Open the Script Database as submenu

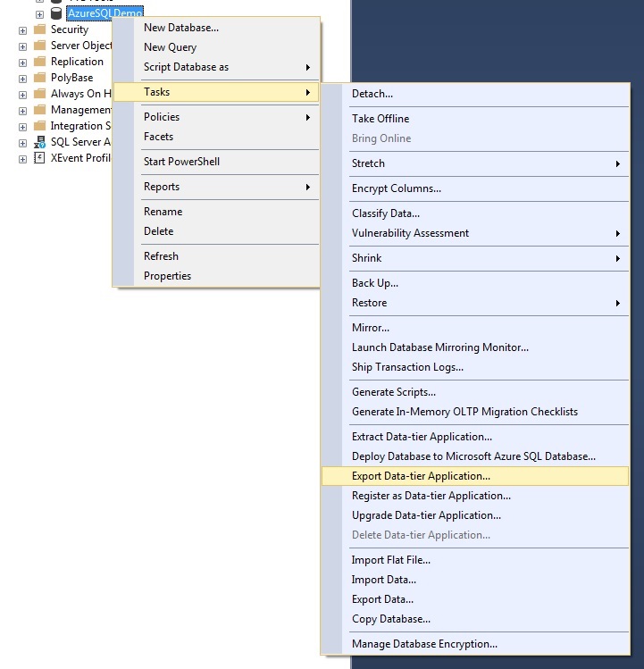tap(216, 67)
